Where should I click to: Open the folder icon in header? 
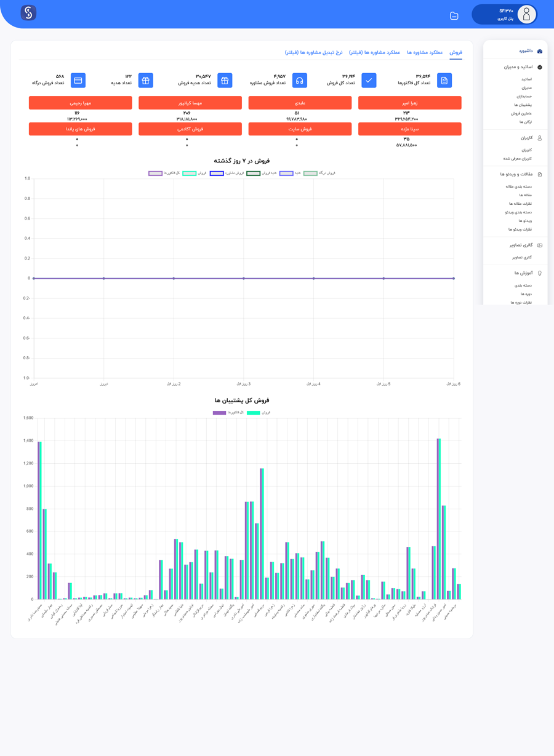point(454,16)
